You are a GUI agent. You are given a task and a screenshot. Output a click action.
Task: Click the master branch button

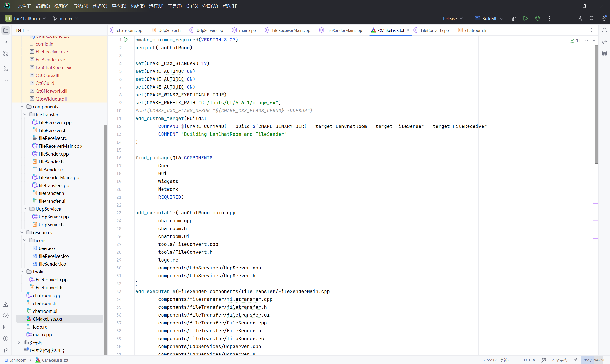pos(66,18)
